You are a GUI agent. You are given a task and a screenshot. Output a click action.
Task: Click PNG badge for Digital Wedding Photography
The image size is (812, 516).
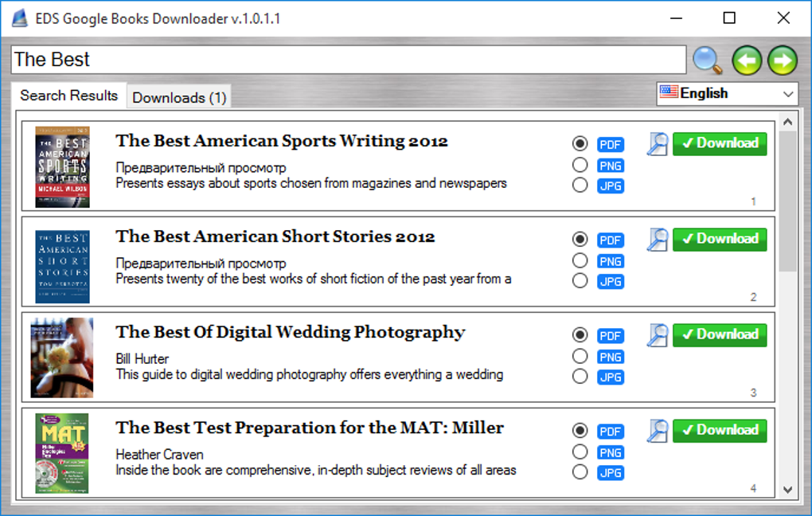click(611, 357)
